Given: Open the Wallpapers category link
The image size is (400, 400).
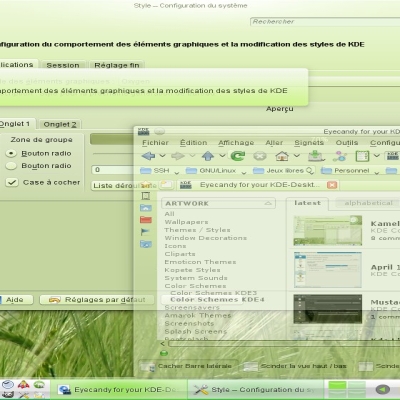Looking at the screenshot, I should [186, 222].
